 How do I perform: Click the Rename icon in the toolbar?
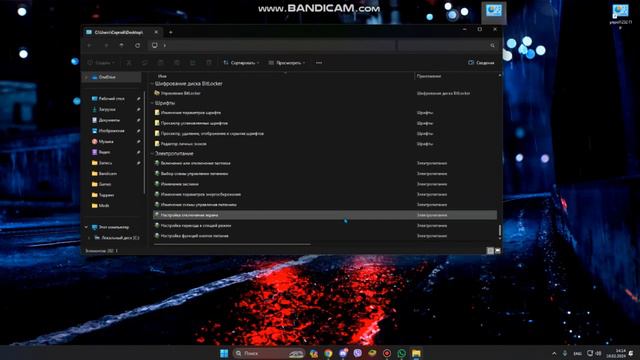pos(177,63)
